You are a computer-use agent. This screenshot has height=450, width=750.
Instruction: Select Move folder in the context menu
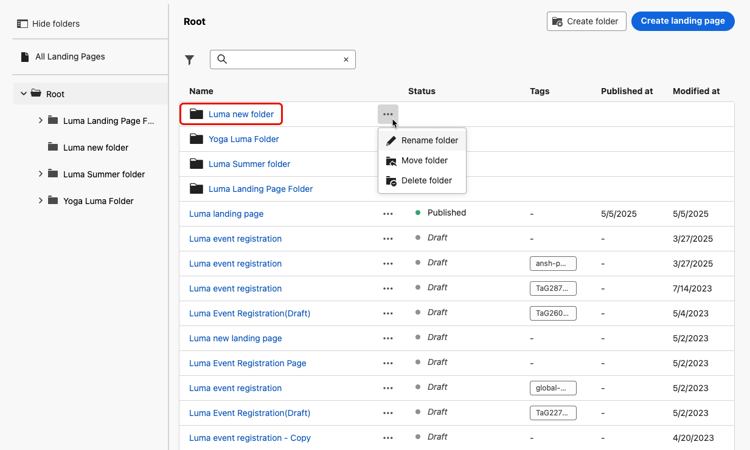pos(424,161)
